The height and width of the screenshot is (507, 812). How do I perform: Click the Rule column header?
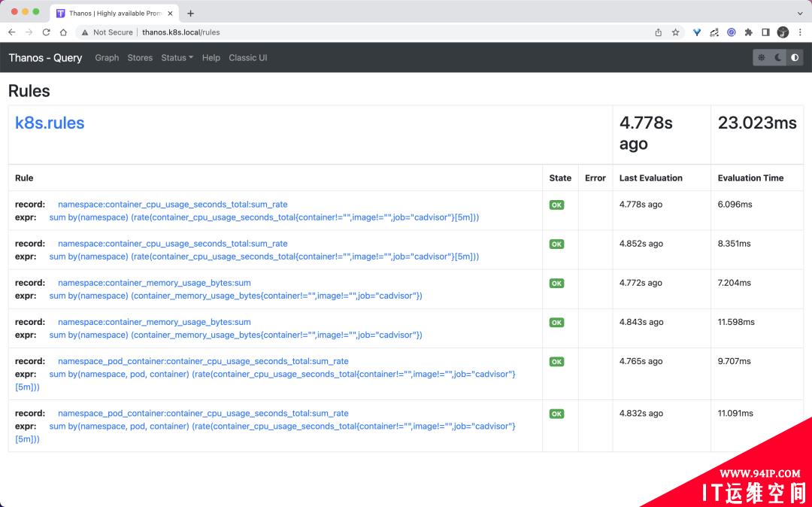pyautogui.click(x=24, y=178)
